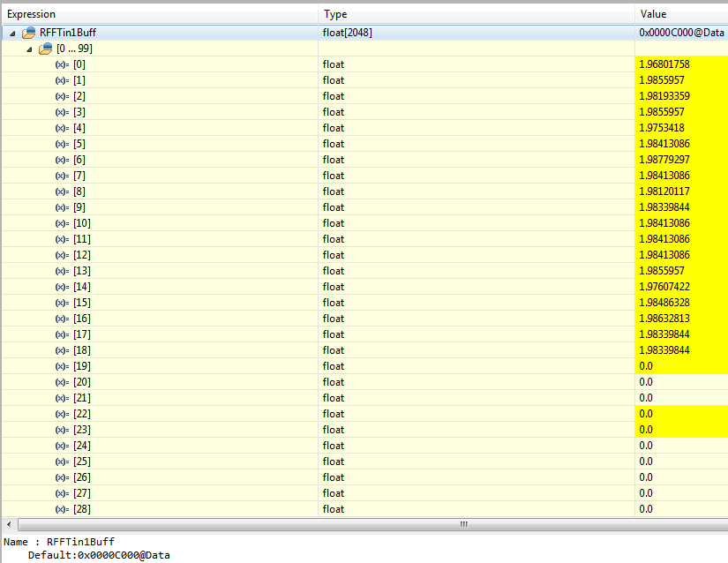728x563 pixels.
Task: Click the variable icon of element [3]
Action: pos(63,112)
